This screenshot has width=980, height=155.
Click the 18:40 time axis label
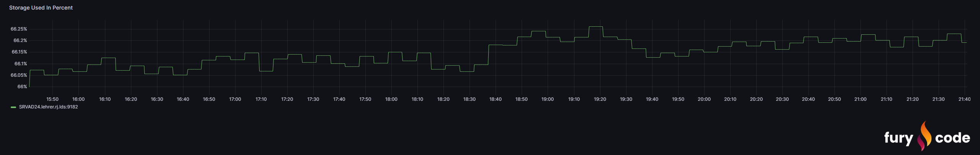(x=496, y=99)
